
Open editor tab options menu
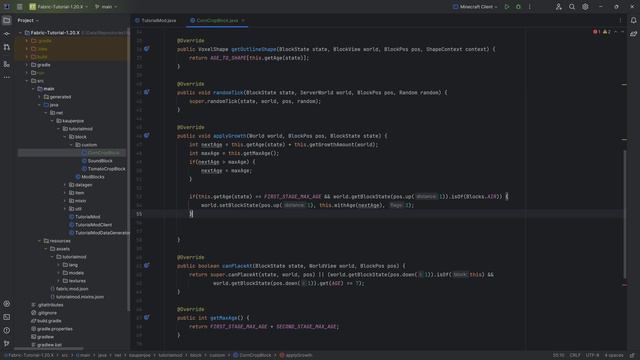tap(620, 20)
